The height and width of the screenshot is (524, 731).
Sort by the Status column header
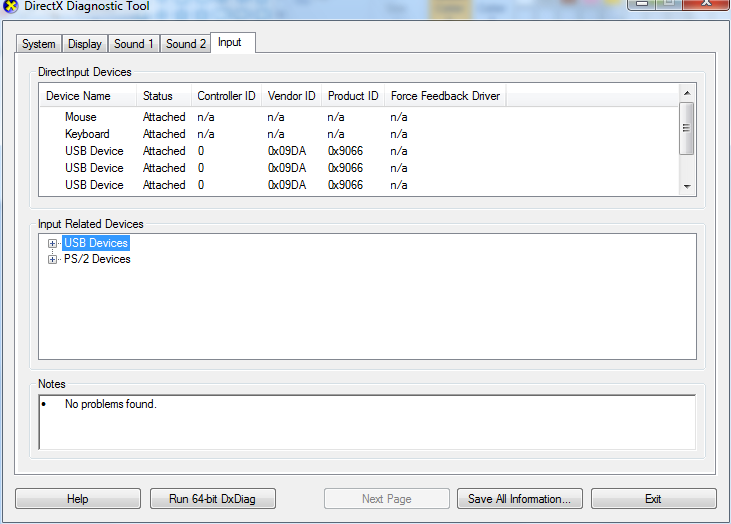(x=164, y=96)
